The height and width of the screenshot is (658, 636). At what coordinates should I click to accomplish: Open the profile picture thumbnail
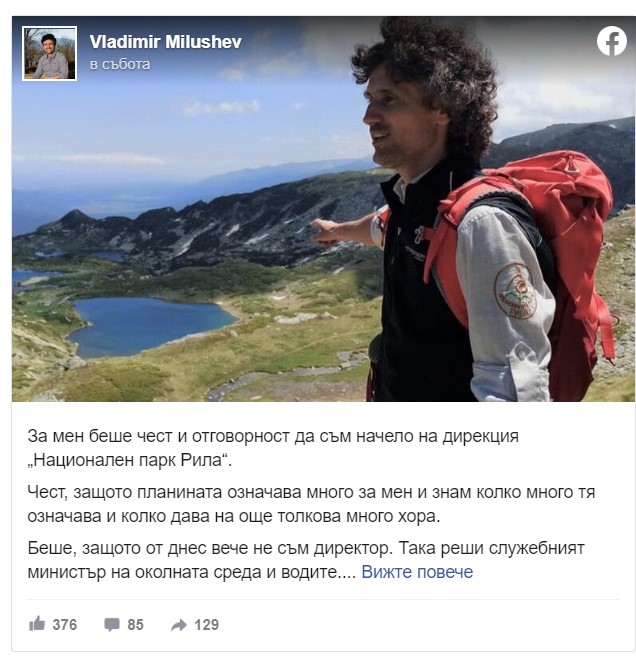pyautogui.click(x=50, y=53)
